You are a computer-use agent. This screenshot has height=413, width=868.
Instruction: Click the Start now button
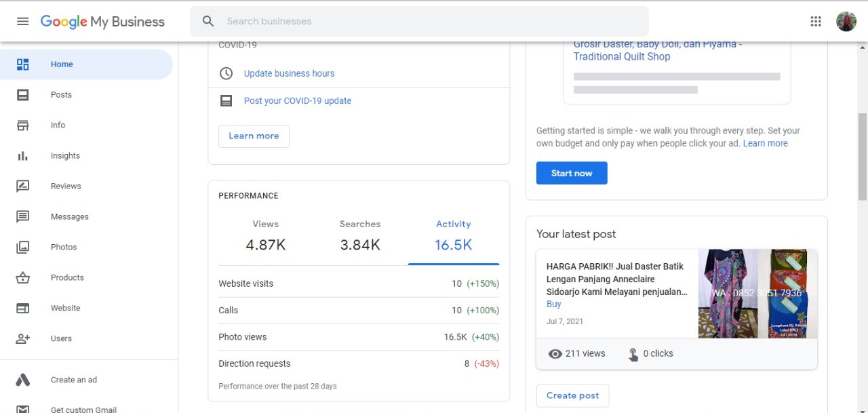click(572, 173)
